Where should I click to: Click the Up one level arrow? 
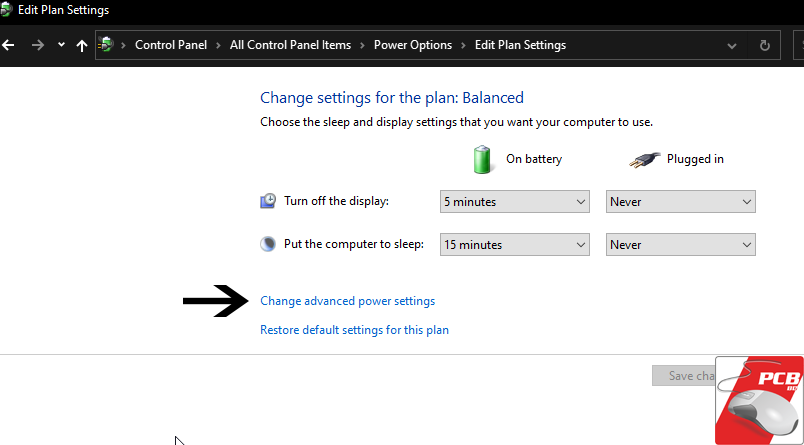(x=82, y=45)
